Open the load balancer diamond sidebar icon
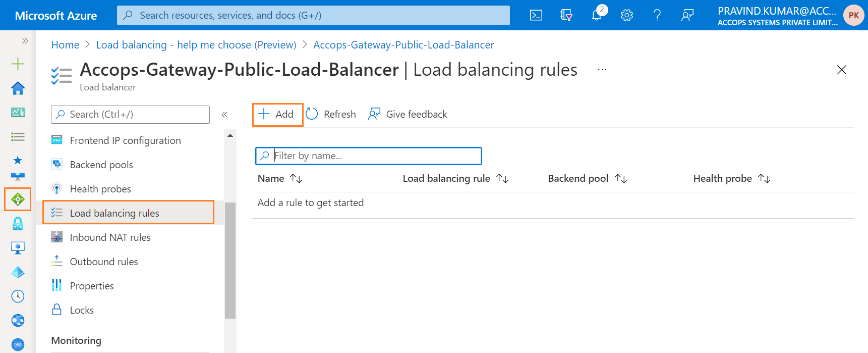Viewport: 868px width, 353px height. [x=18, y=199]
